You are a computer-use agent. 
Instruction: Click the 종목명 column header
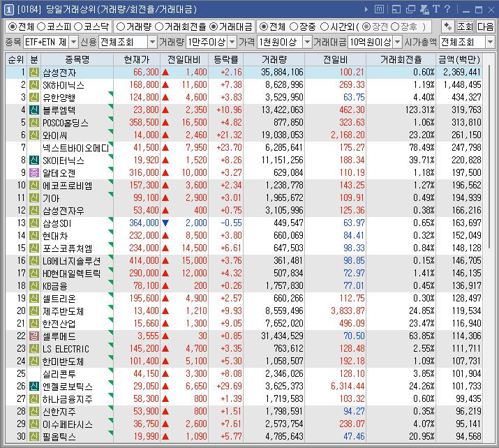coord(77,59)
